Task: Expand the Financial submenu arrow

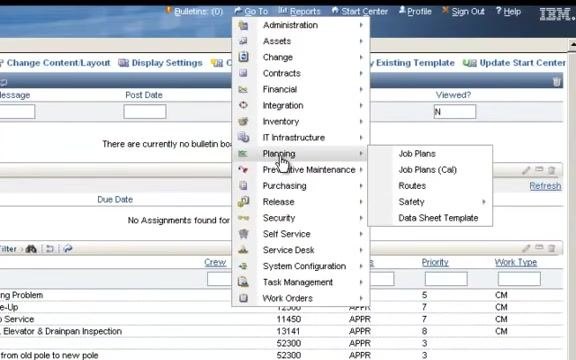Action: point(361,89)
